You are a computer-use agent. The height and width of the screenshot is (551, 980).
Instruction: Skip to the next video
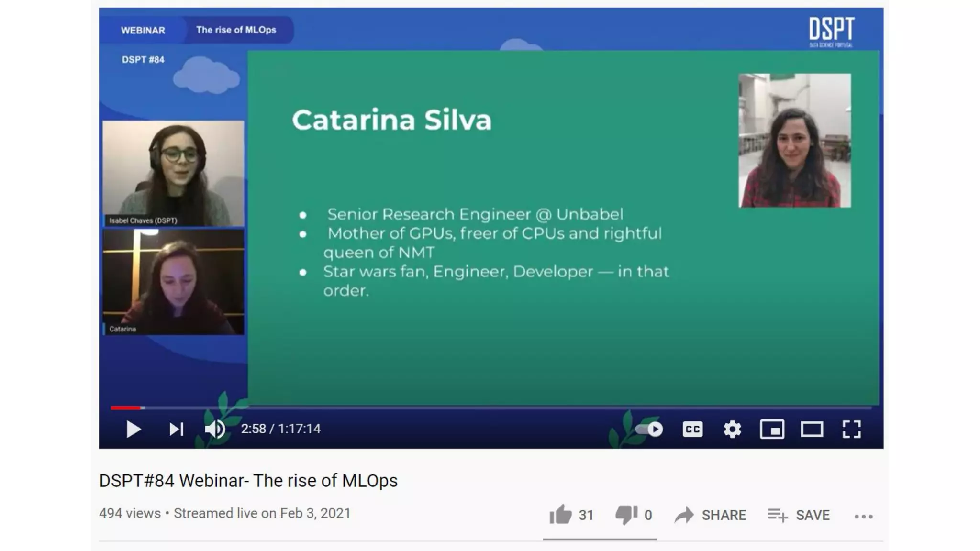pos(176,429)
